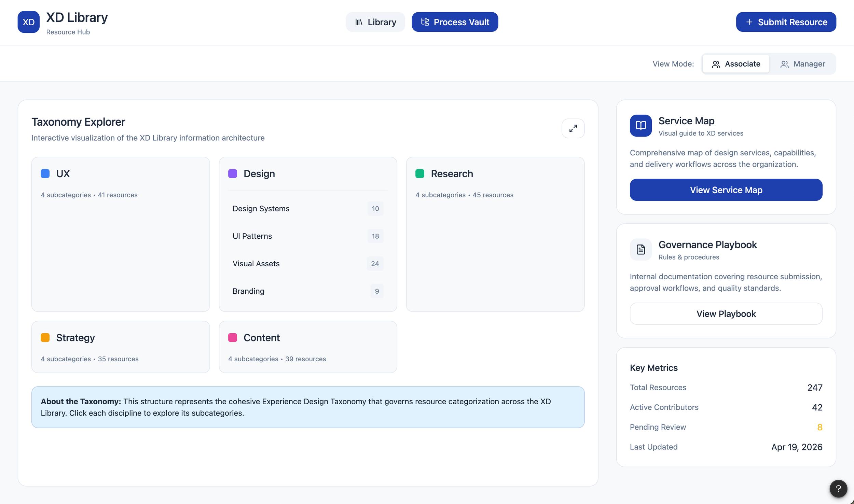Switch view mode to Manager
The image size is (854, 504).
pyautogui.click(x=803, y=64)
